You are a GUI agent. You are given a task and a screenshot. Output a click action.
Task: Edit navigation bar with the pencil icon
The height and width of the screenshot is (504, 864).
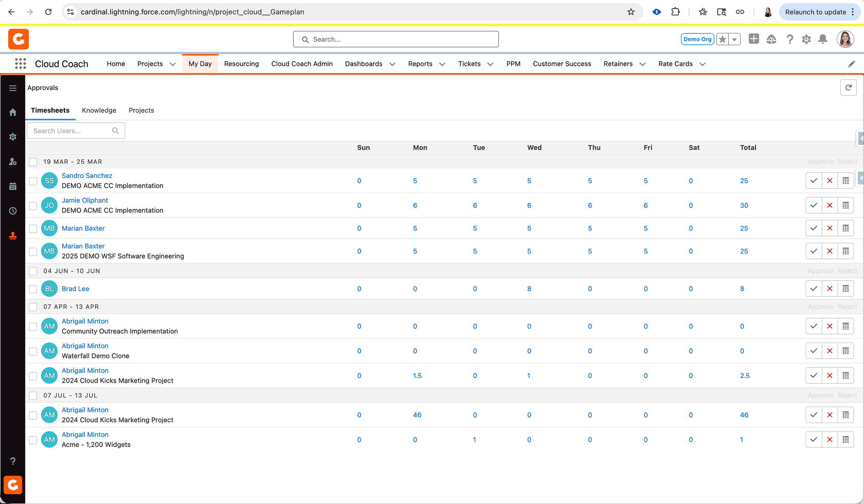click(x=852, y=64)
